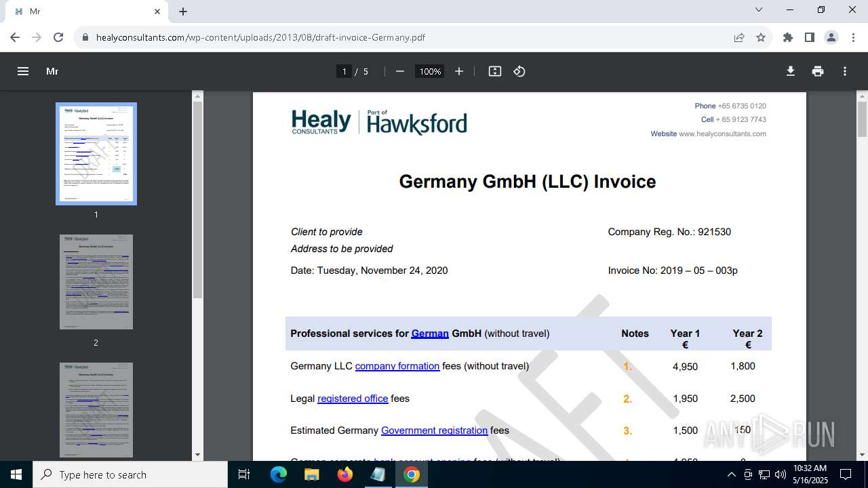Show hidden system tray icons
The height and width of the screenshot is (488, 868).
[x=731, y=474]
